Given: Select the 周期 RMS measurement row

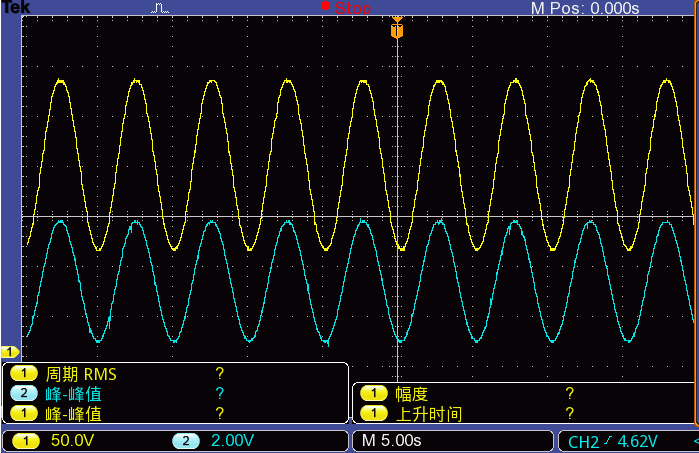Looking at the screenshot, I should point(81,374).
